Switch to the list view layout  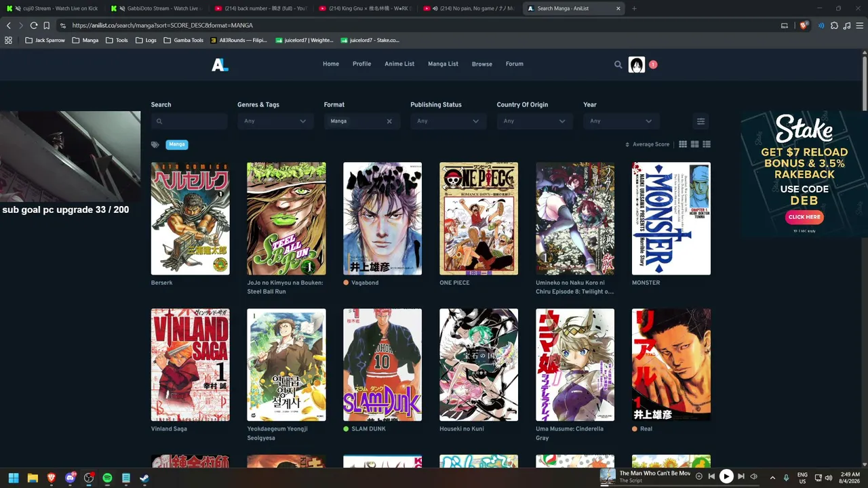coord(707,144)
